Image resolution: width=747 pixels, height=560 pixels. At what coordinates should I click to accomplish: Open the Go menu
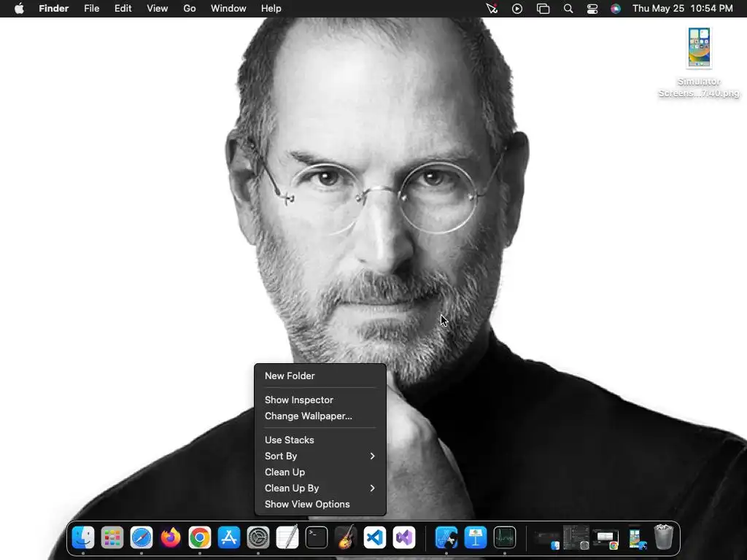pos(190,9)
